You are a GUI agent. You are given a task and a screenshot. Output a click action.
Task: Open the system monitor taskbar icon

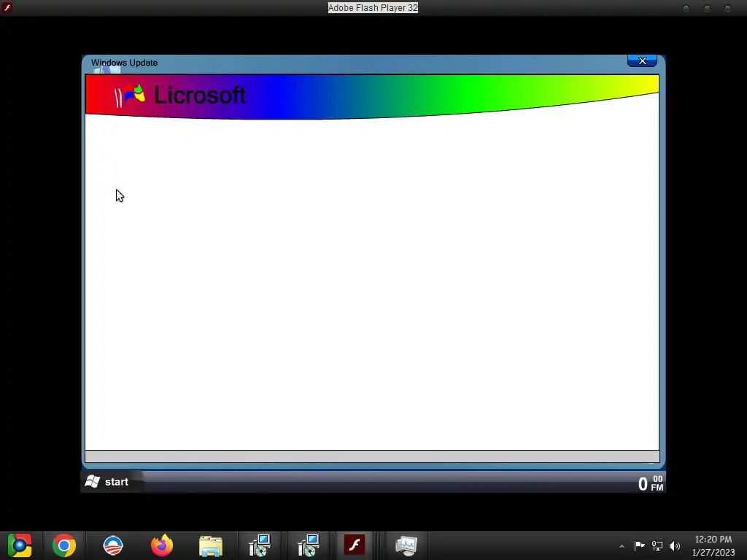pyautogui.click(x=406, y=545)
